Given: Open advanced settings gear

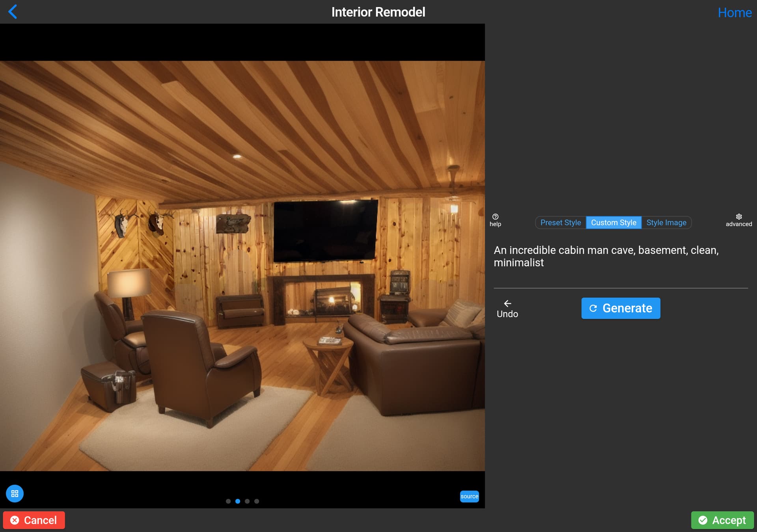Looking at the screenshot, I should (x=738, y=220).
